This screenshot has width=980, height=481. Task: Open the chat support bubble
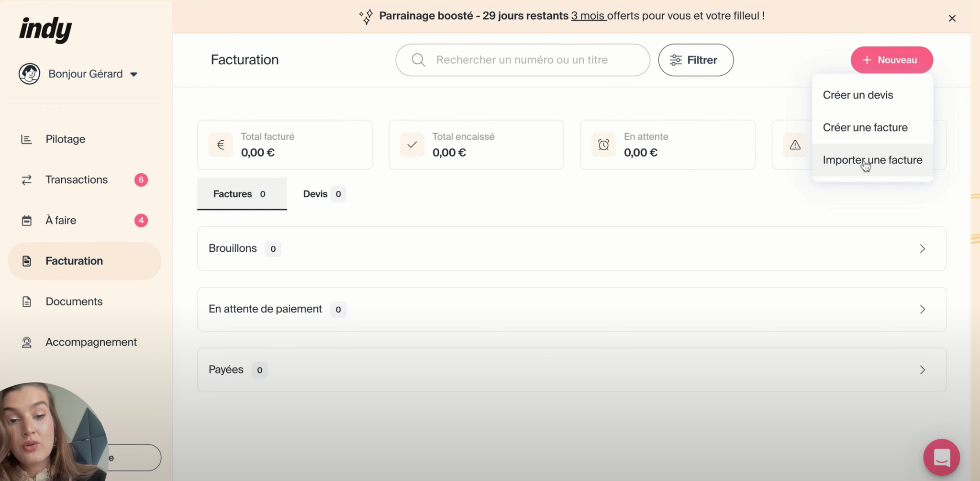[941, 457]
